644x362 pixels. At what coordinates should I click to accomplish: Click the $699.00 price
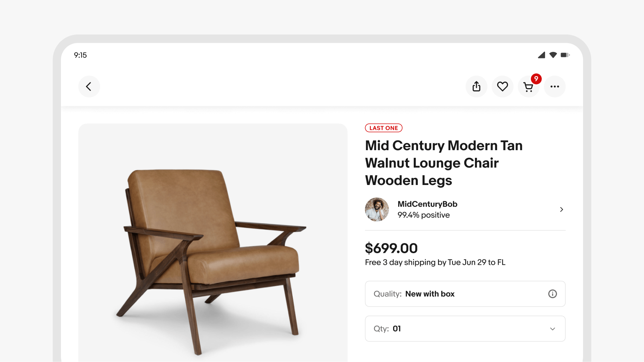pyautogui.click(x=391, y=248)
